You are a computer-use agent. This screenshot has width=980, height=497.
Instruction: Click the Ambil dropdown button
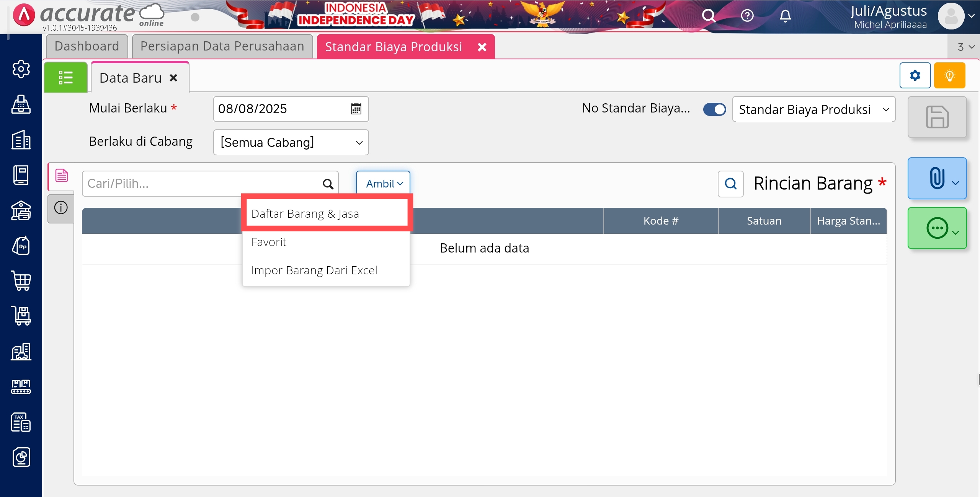tap(383, 184)
